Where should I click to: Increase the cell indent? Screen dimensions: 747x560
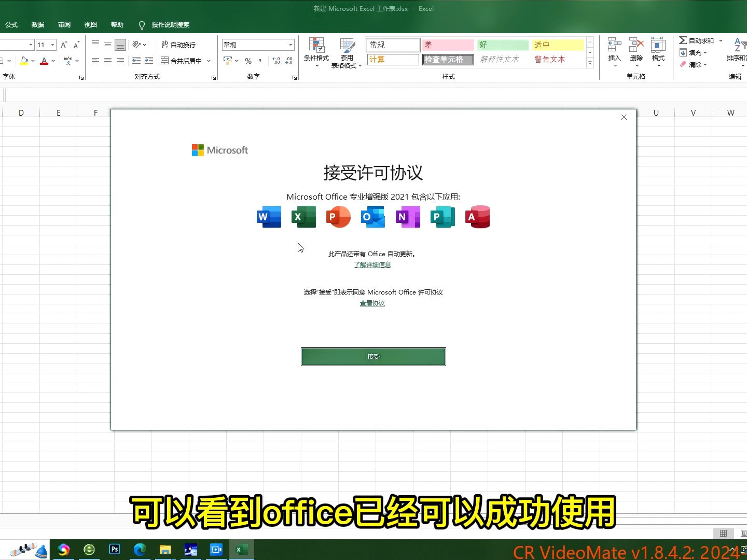point(149,61)
